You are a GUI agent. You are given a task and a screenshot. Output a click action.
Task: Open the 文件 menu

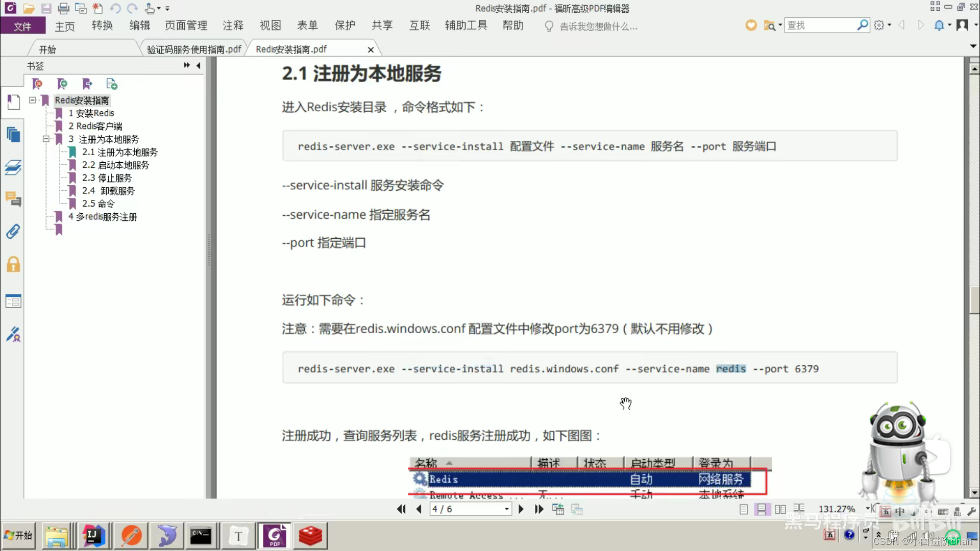[x=22, y=26]
